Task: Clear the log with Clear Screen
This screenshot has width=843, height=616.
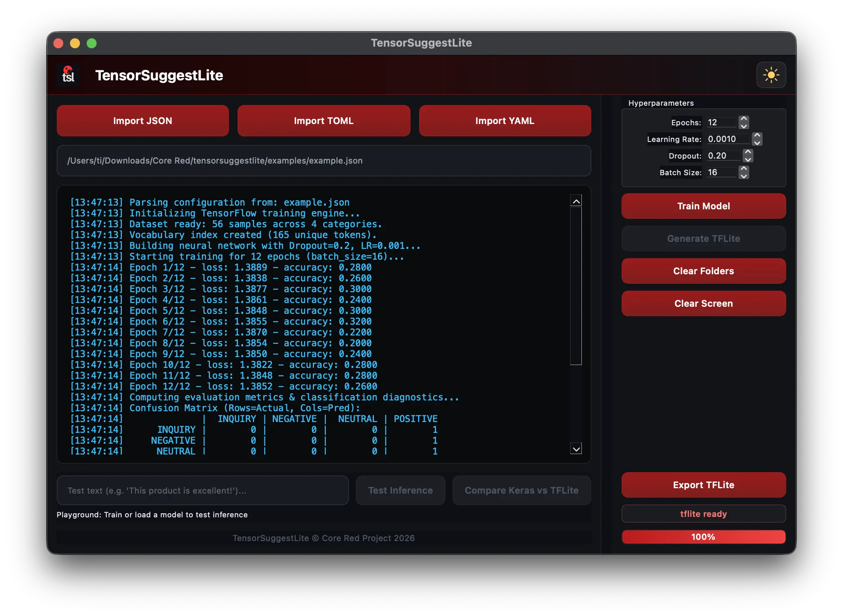Action: (x=703, y=303)
